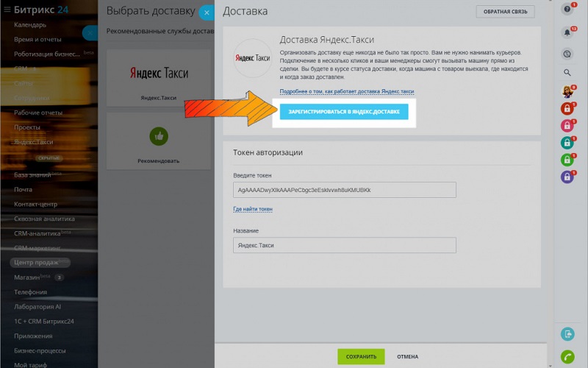588x368 pixels.
Task: Open the red lock chat icon
Action: [567, 108]
